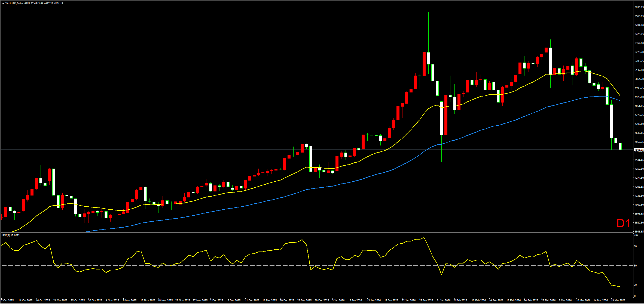Click the 25 Dec 2025 date on time axis

(x=304, y=300)
